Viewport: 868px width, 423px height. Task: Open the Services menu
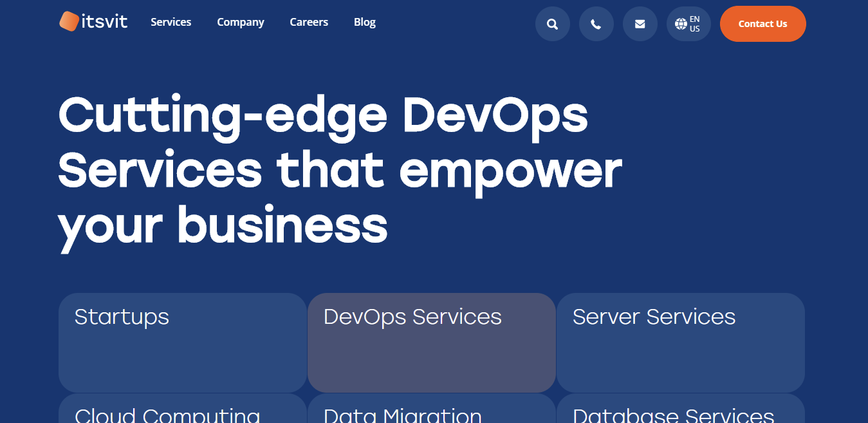tap(171, 22)
